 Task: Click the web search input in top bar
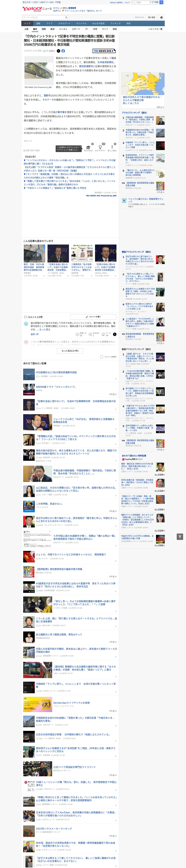tap(140, 2)
